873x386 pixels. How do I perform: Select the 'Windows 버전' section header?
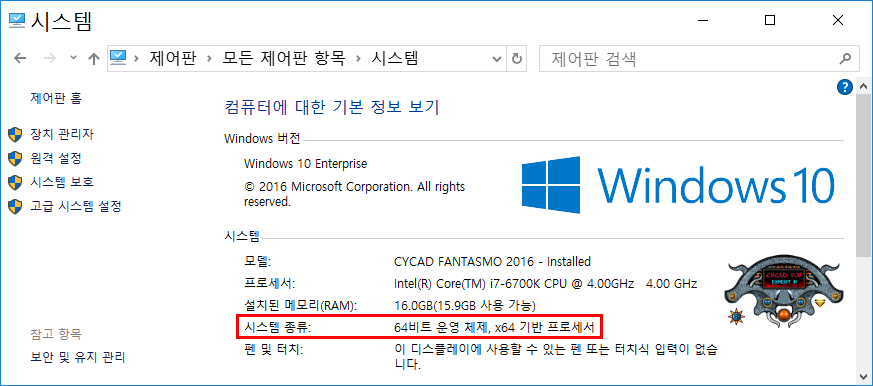click(x=262, y=139)
